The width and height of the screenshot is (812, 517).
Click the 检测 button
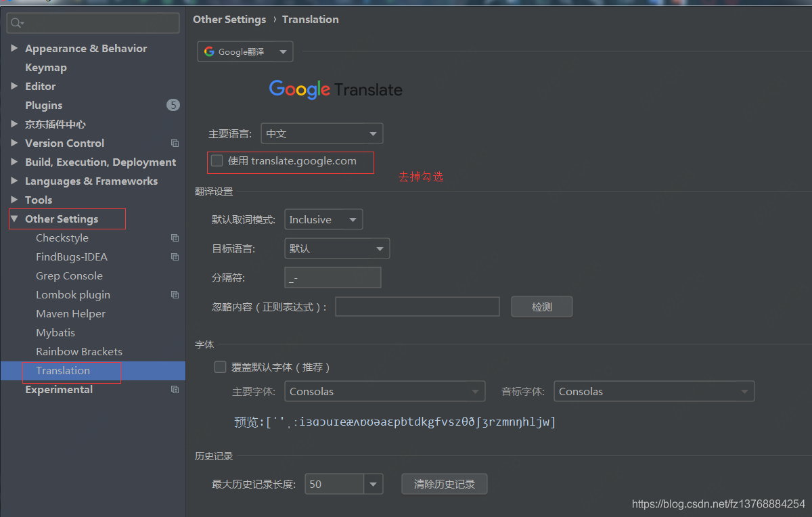pyautogui.click(x=542, y=307)
